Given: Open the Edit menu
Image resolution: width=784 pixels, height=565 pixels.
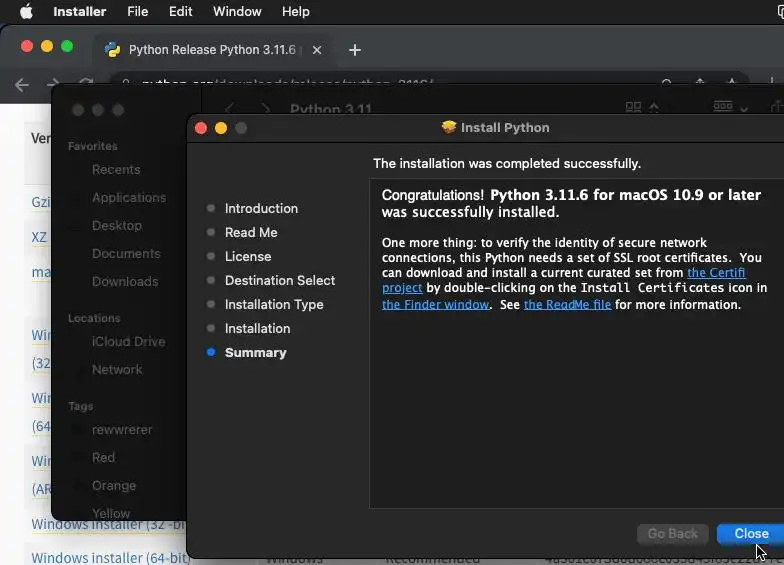Looking at the screenshot, I should 180,12.
